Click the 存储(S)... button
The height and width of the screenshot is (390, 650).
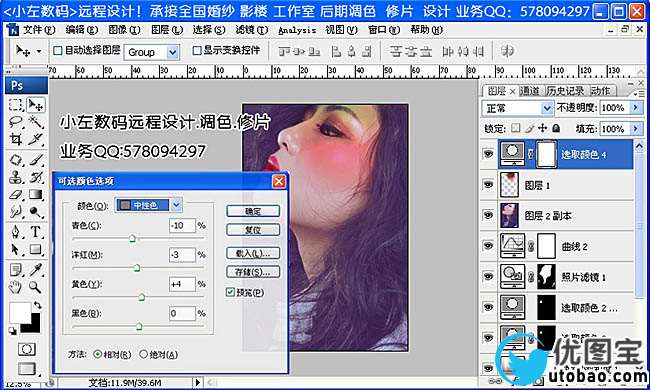pyautogui.click(x=253, y=272)
